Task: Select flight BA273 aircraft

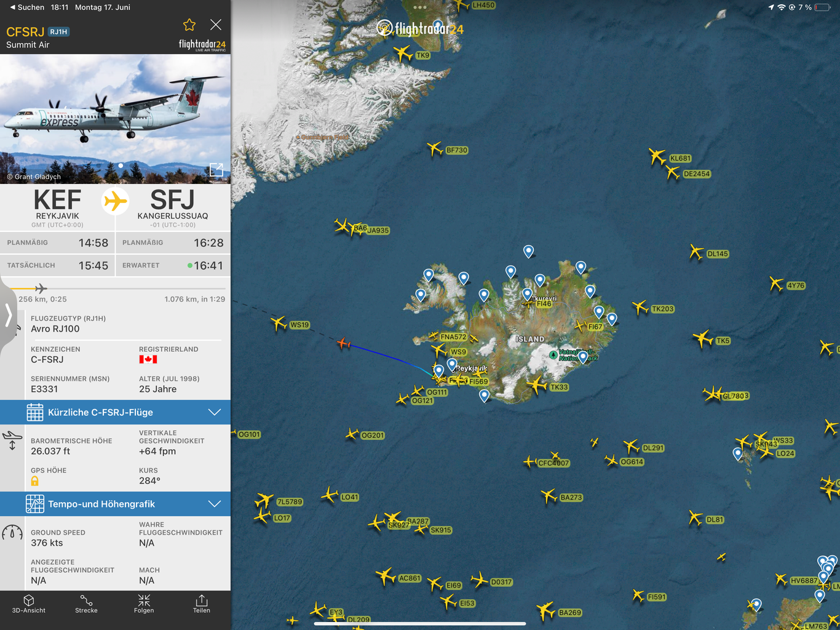Action: (549, 495)
